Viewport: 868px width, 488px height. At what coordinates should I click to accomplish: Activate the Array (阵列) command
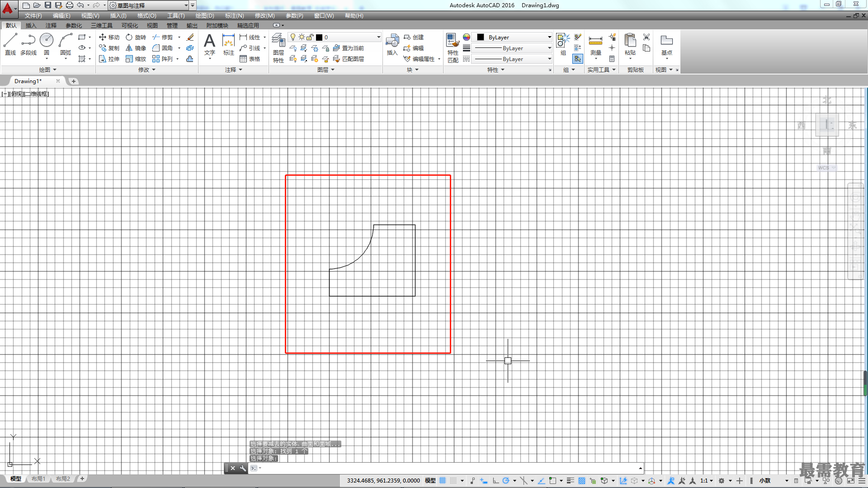click(x=163, y=59)
